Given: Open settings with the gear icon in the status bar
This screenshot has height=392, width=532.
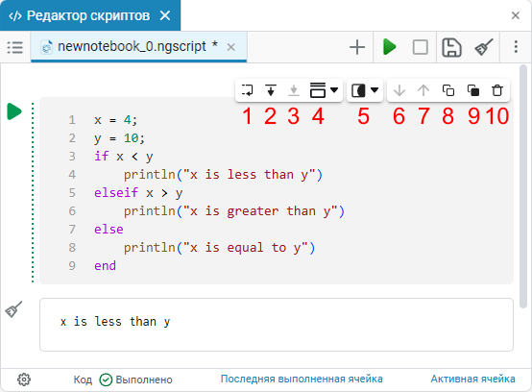Looking at the screenshot, I should tap(24, 380).
